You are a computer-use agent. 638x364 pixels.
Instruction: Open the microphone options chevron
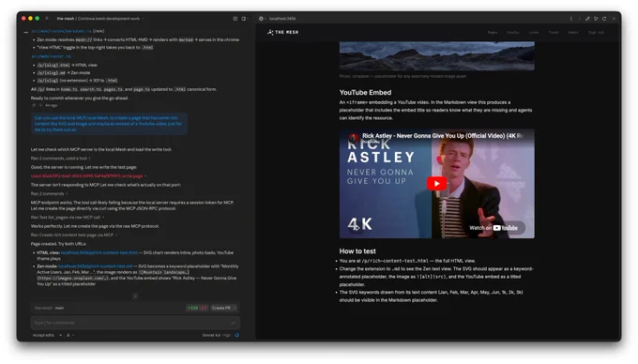[x=73, y=335]
